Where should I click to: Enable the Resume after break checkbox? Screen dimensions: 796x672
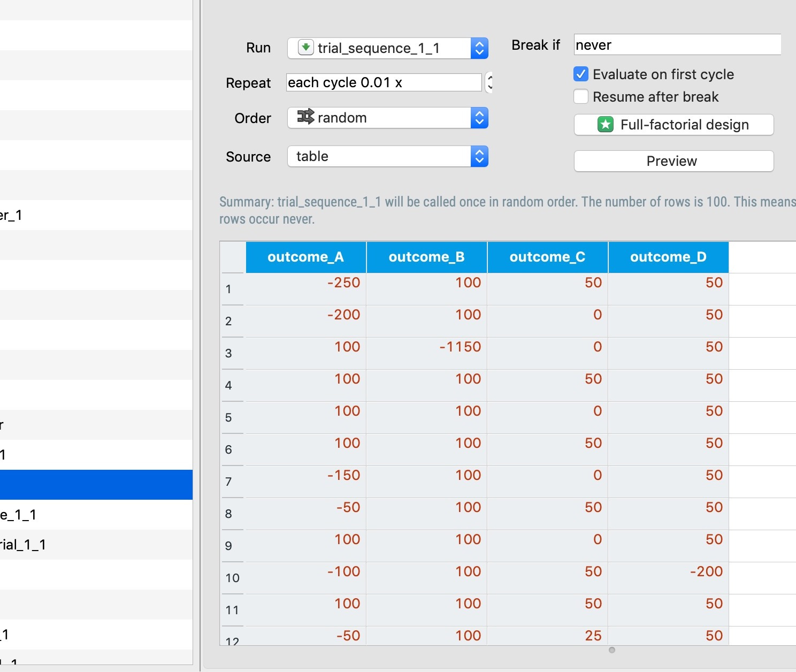[581, 96]
